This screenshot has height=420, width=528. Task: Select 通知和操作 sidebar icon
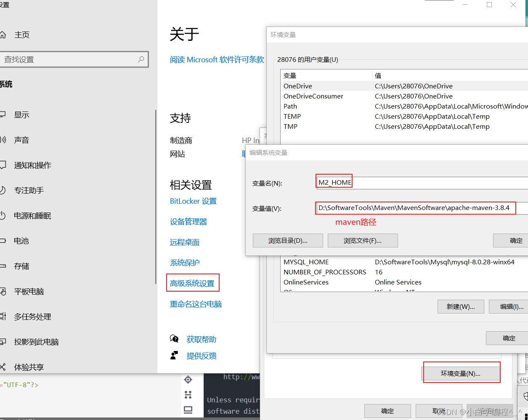coord(2,165)
